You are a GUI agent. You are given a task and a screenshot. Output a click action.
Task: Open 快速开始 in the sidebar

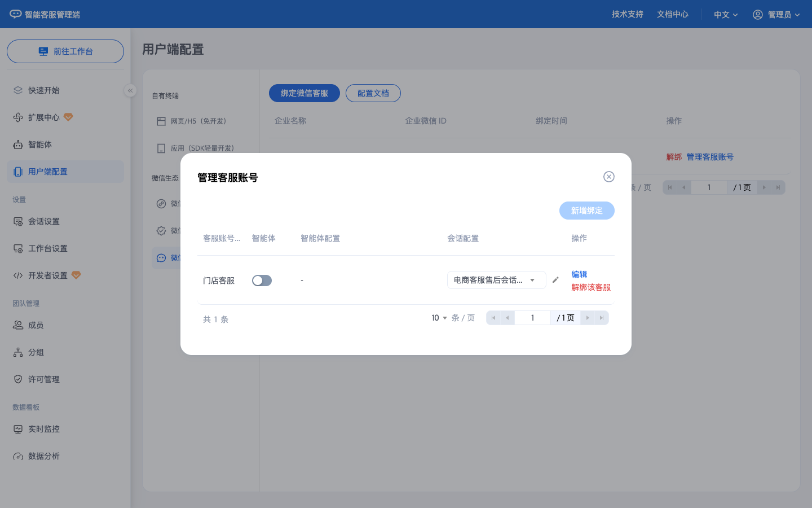65,90
